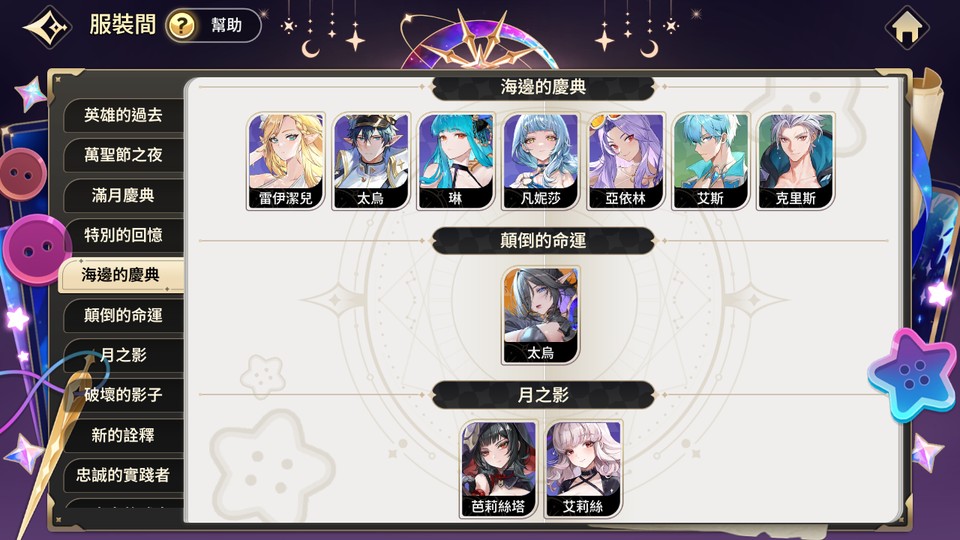Image resolution: width=960 pixels, height=540 pixels.
Task: Pick the 艾斯 costume card
Action: [x=710, y=161]
